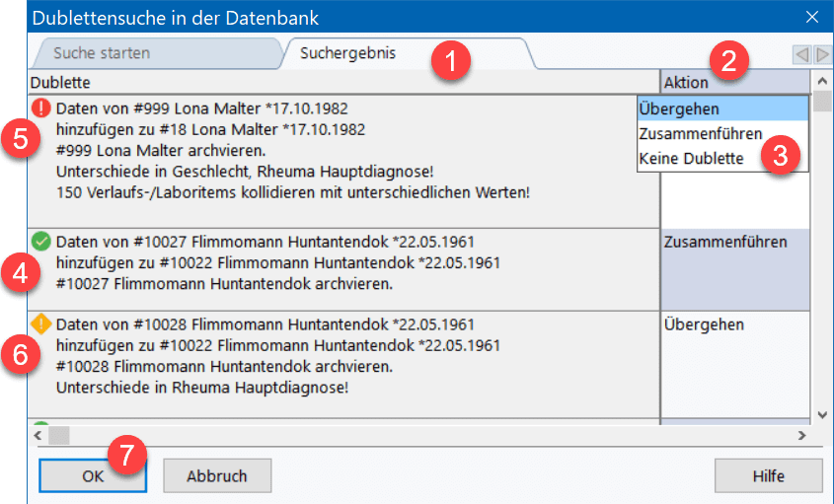
Task: Select the 'Suchergebnis' tab
Action: (x=347, y=53)
